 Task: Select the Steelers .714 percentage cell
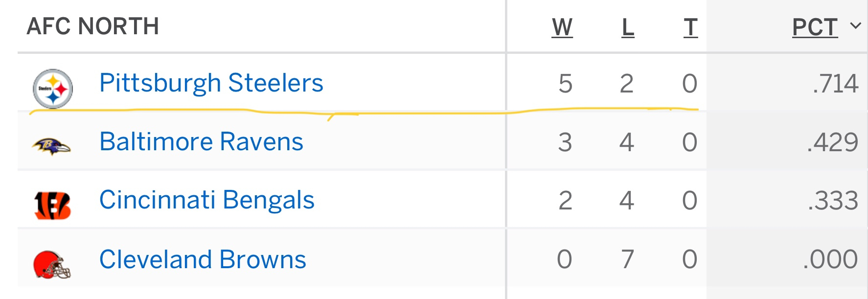(836, 83)
